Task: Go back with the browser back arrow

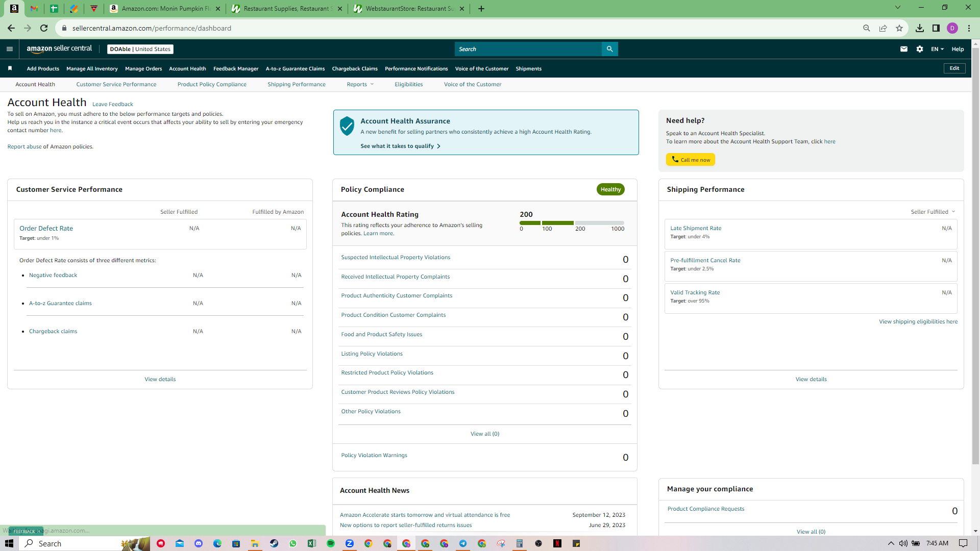Action: (11, 28)
